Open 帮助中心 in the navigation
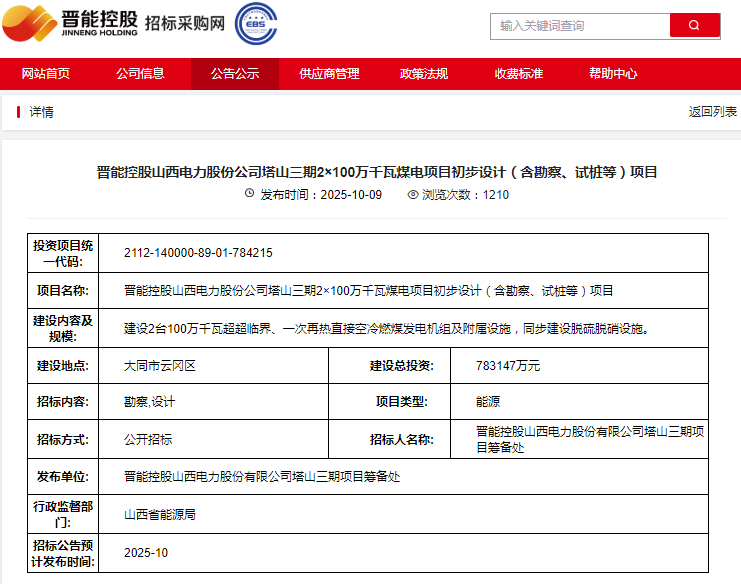The width and height of the screenshot is (741, 584). pyautogui.click(x=613, y=74)
